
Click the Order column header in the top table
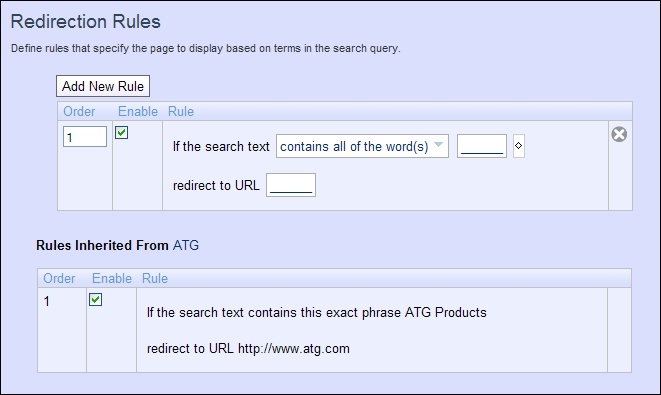79,111
